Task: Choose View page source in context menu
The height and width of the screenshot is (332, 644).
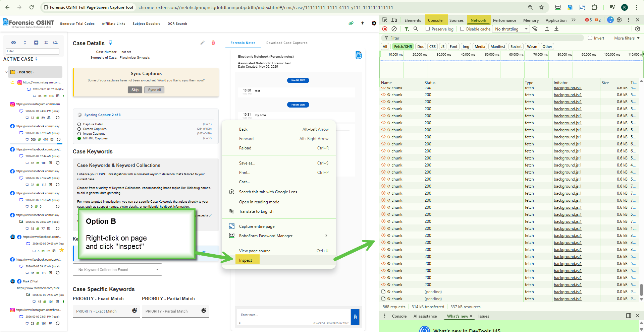Action: click(x=278, y=251)
